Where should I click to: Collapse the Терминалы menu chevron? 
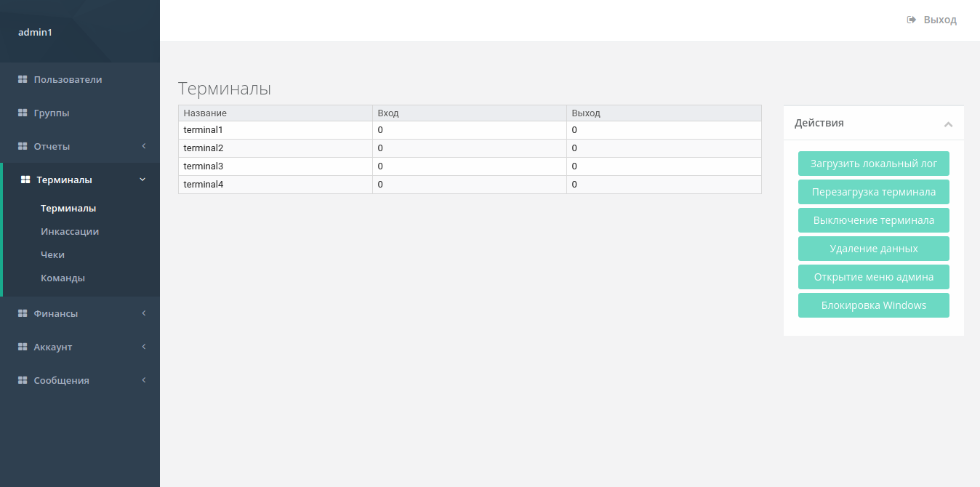click(x=142, y=180)
